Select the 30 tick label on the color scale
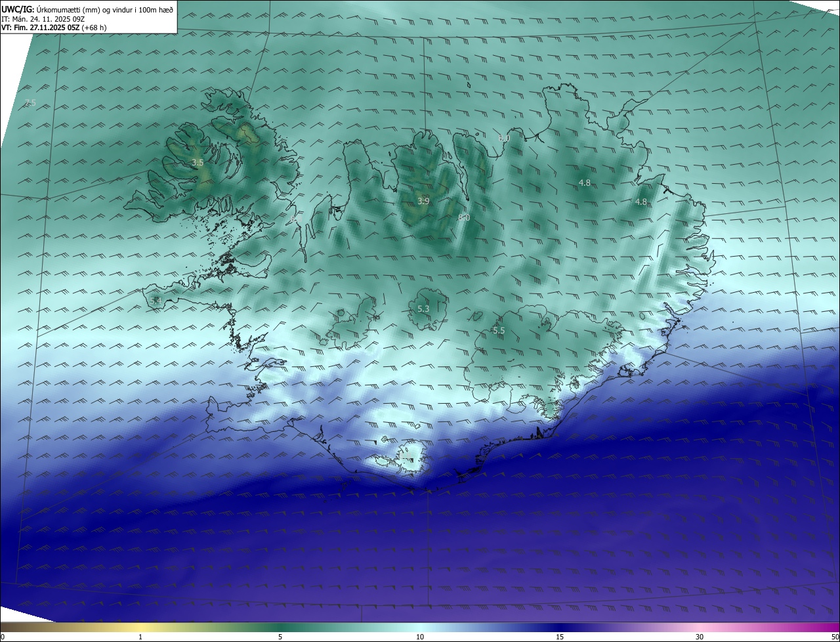The width and height of the screenshot is (840, 642). tap(700, 637)
